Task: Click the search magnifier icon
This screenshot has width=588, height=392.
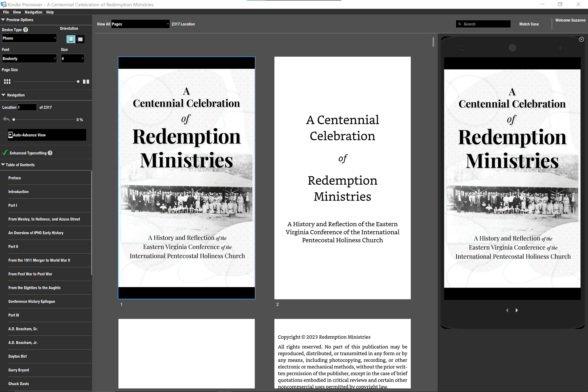Action: (459, 24)
